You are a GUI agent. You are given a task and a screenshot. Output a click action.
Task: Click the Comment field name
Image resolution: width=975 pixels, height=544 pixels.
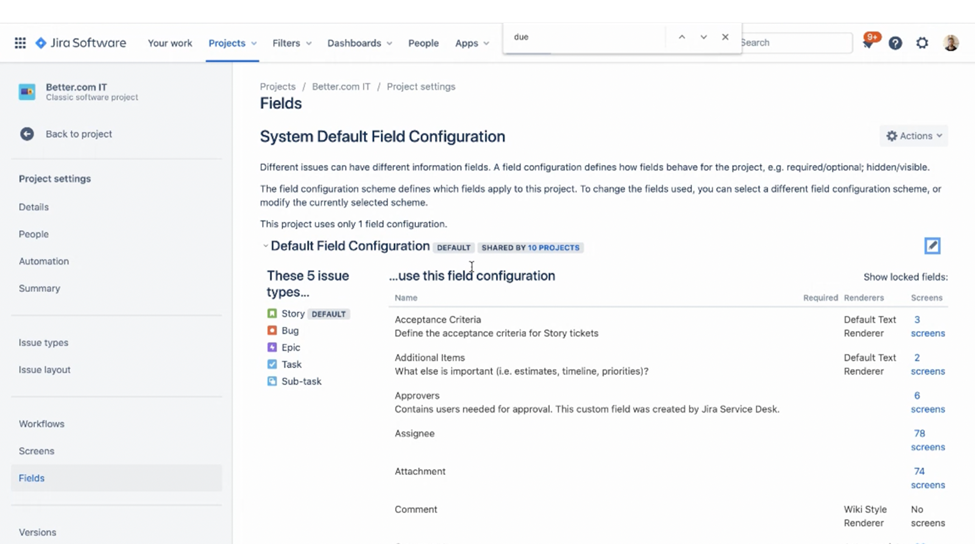point(415,509)
